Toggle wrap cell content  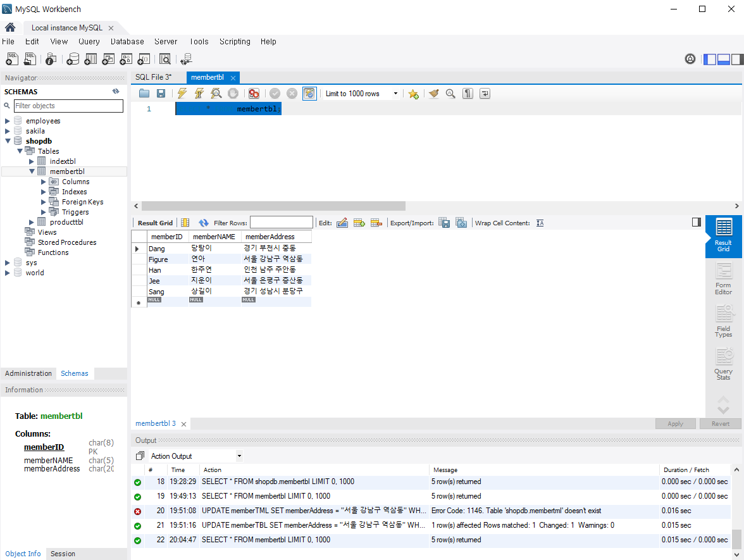540,223
